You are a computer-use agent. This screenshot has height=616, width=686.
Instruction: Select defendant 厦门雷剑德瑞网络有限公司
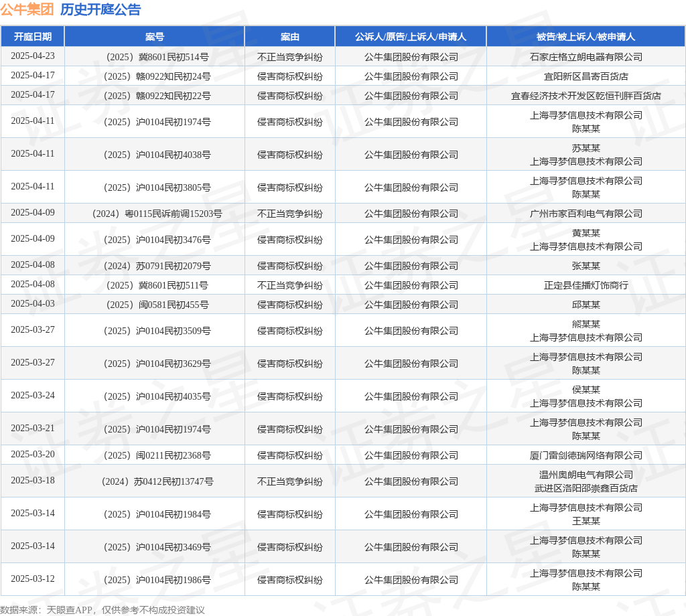tap(586, 455)
